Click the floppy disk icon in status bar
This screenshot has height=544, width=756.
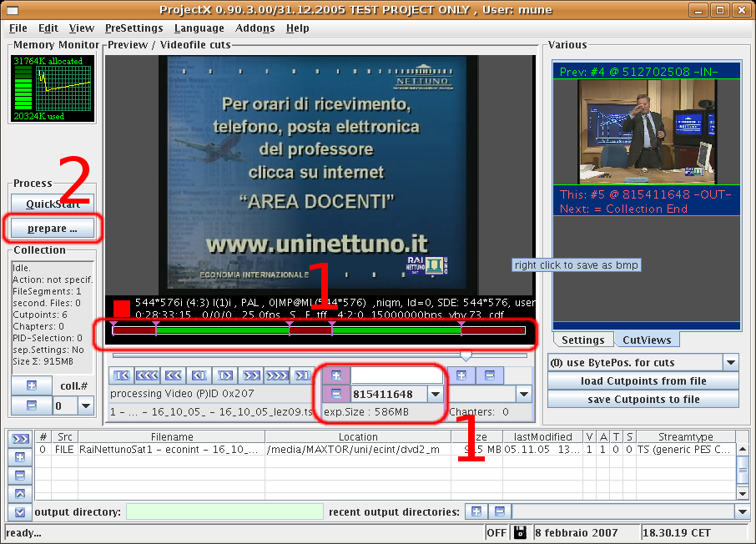click(520, 532)
